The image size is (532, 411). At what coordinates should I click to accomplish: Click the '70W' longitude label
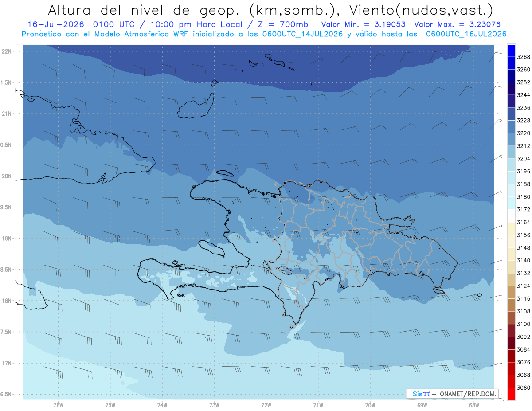(370, 405)
